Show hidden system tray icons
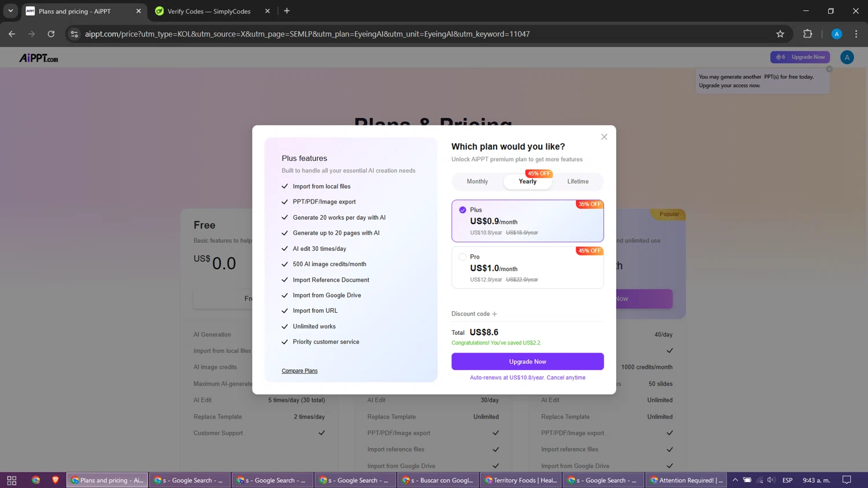Screen dimensions: 868x488 click(735, 480)
